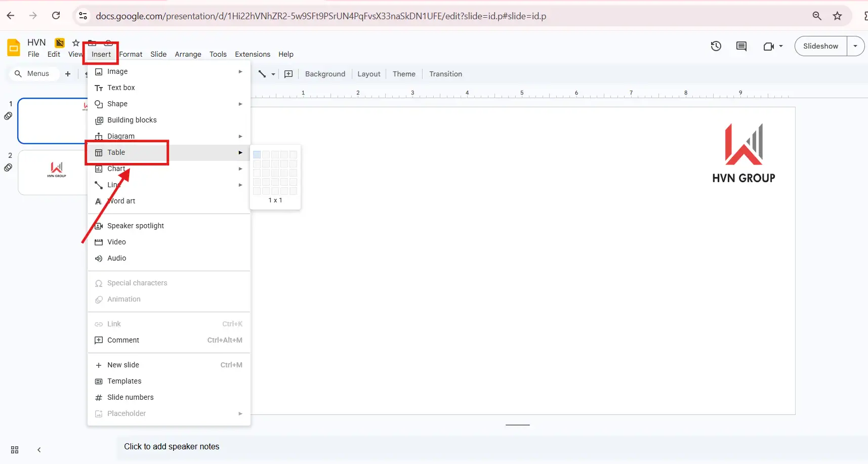Open version history clock icon
Screen dimensions: 868x464
pyautogui.click(x=716, y=46)
